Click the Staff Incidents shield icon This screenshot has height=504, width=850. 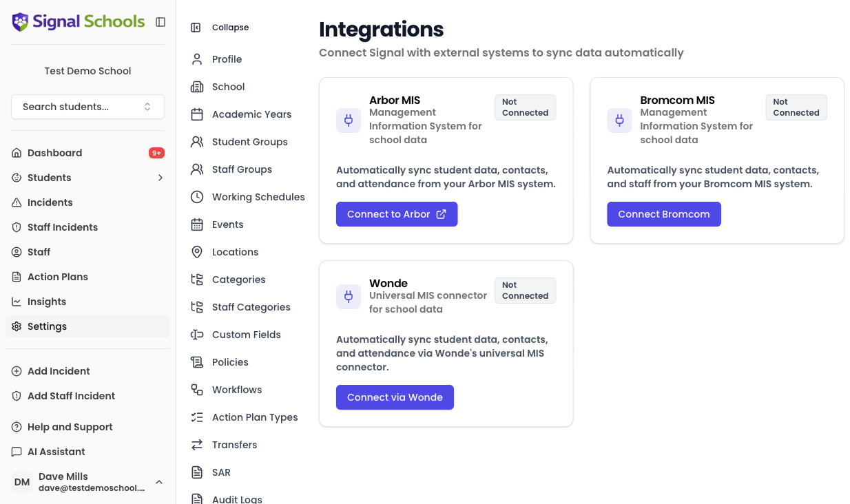point(17,227)
